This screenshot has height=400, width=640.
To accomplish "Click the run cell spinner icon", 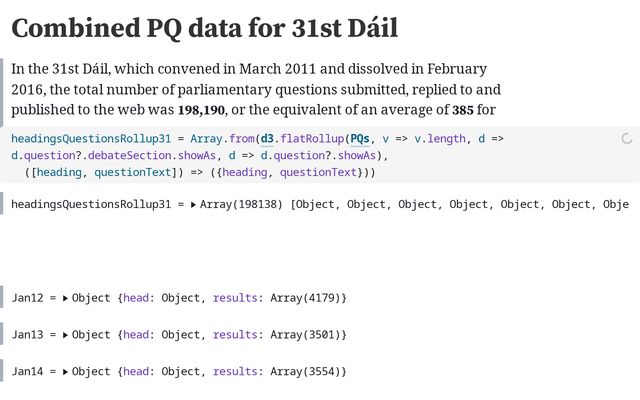I will click(627, 139).
